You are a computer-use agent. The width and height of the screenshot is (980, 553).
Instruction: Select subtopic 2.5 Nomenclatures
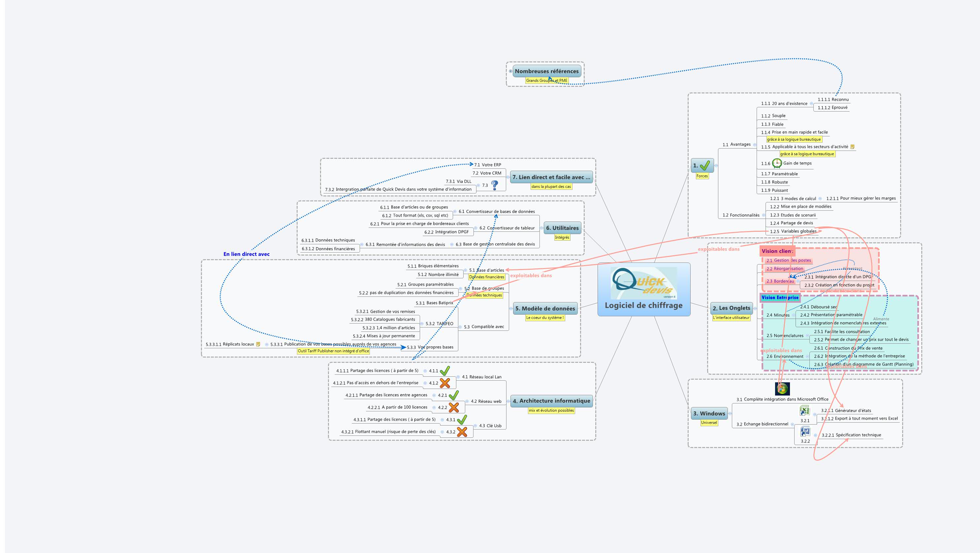click(x=785, y=335)
